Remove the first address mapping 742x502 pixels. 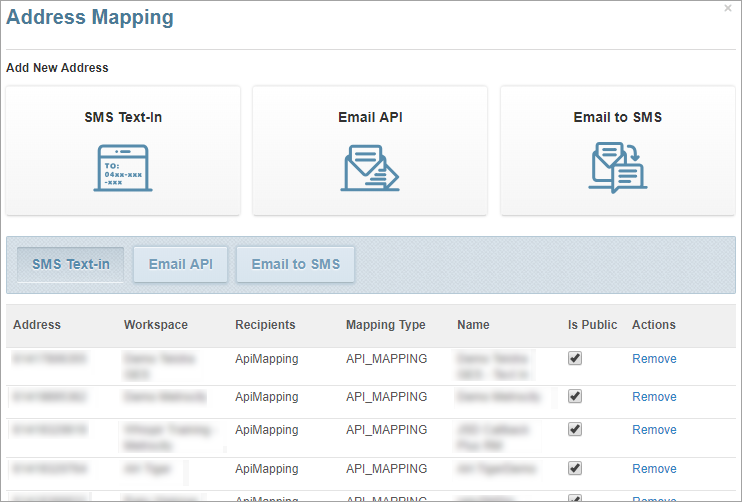click(654, 359)
